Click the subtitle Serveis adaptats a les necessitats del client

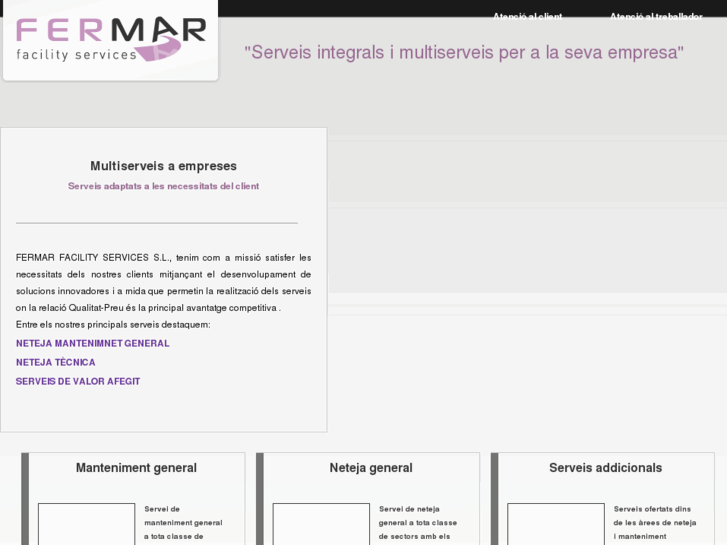click(x=163, y=186)
